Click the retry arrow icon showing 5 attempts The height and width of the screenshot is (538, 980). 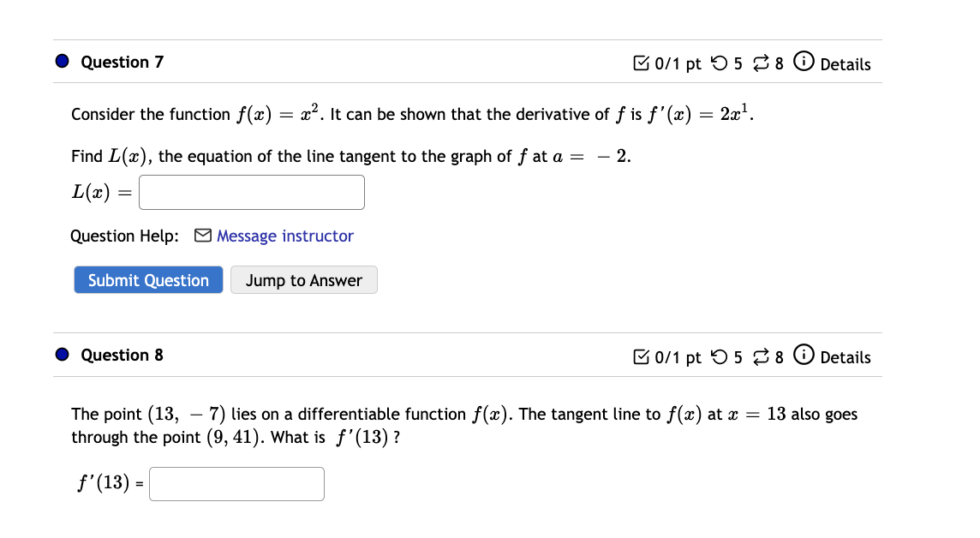coord(720,63)
